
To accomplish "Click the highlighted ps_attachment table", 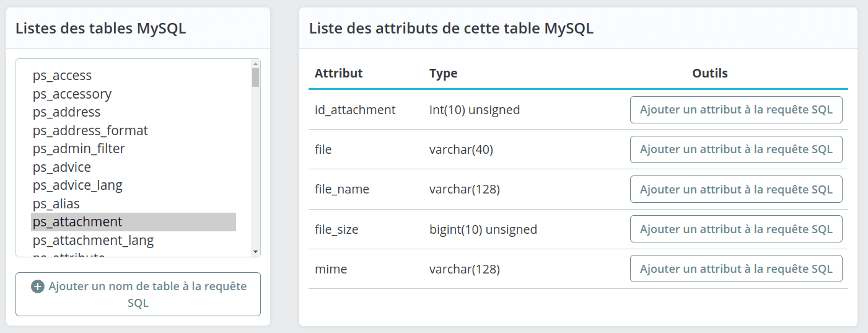I will [x=77, y=222].
